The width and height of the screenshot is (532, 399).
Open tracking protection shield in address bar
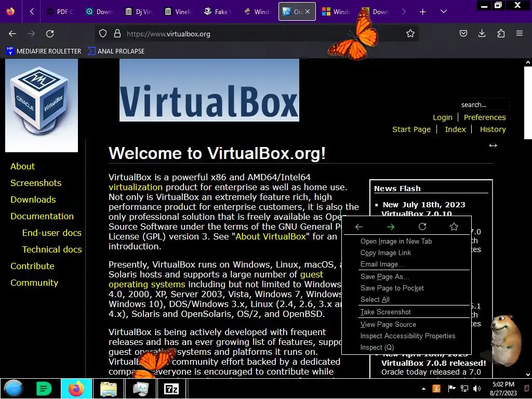[x=103, y=34]
